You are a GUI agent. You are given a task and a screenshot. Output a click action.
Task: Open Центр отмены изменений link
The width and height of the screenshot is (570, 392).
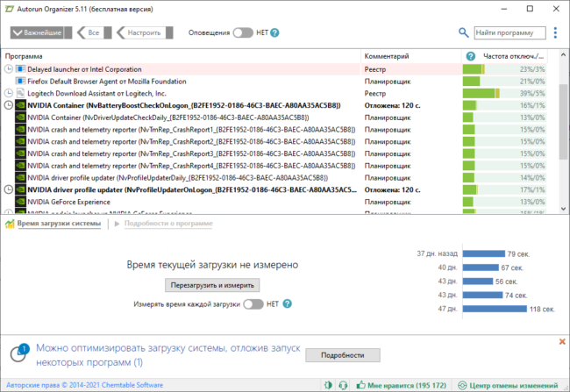[514, 385]
